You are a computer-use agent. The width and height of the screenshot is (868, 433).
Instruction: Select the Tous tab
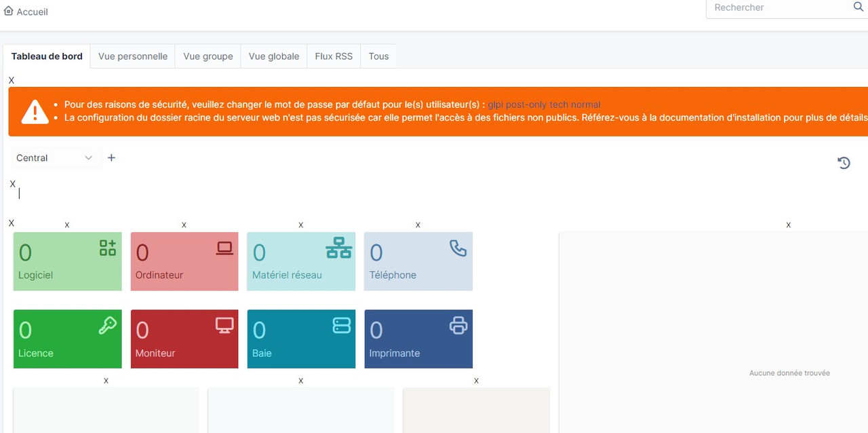click(378, 56)
